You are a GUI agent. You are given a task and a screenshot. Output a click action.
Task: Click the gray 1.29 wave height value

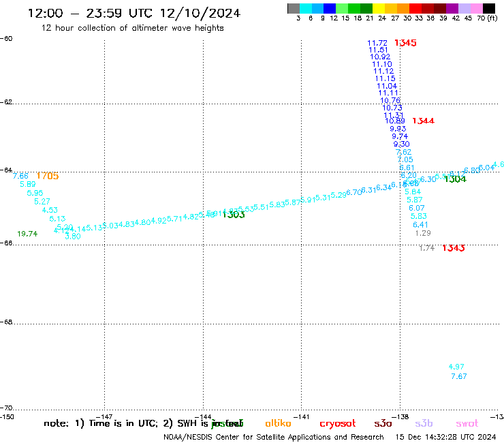coord(423,233)
